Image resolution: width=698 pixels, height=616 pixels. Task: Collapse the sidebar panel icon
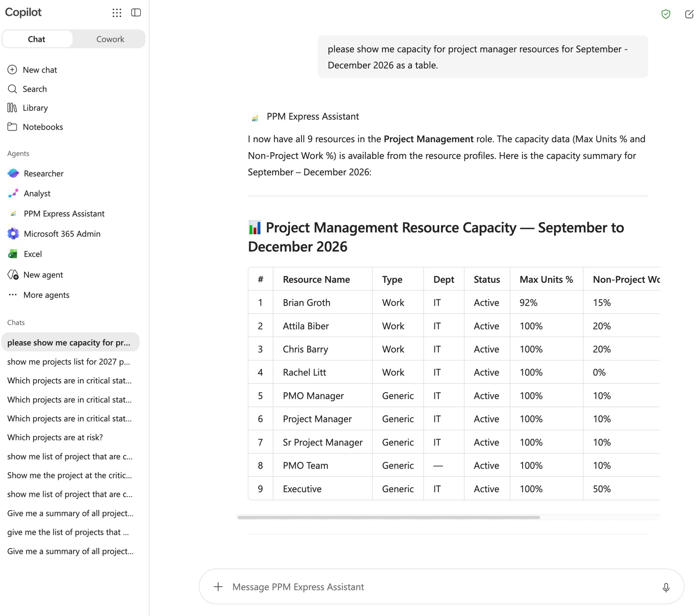click(x=136, y=13)
